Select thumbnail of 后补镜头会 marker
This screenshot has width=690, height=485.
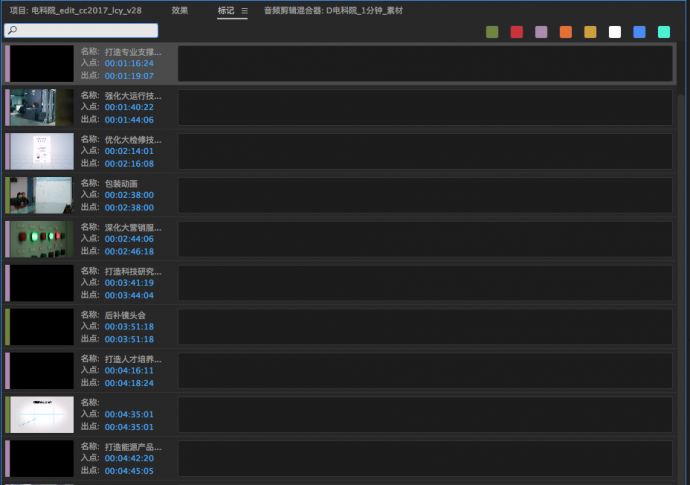pyautogui.click(x=42, y=327)
